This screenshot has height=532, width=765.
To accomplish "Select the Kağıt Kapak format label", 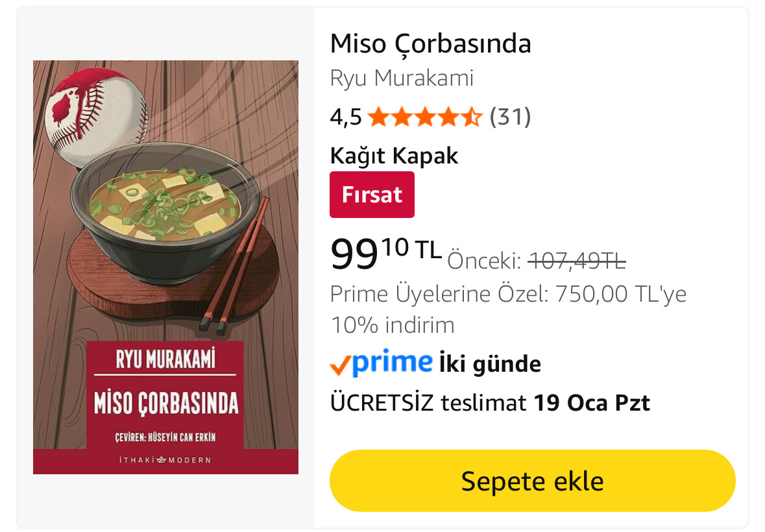I will click(x=394, y=156).
